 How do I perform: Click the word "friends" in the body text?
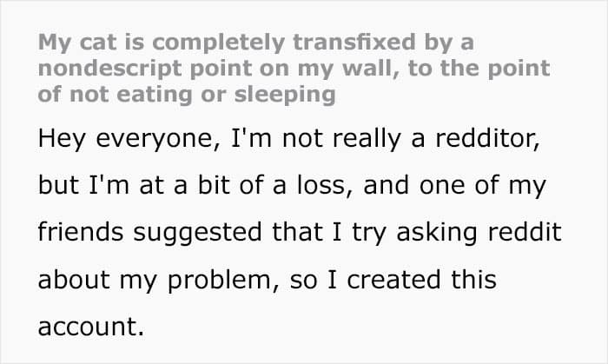(81, 231)
